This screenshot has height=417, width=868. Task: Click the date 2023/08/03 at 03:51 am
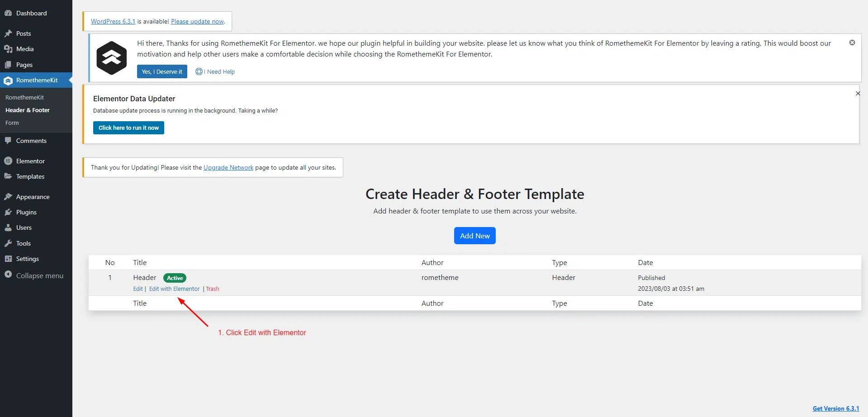pos(671,289)
